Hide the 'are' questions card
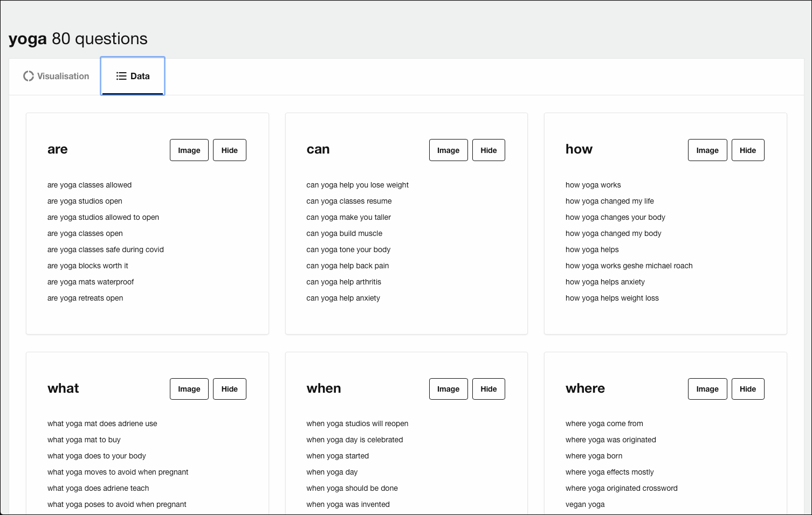812x515 pixels. [x=229, y=150]
